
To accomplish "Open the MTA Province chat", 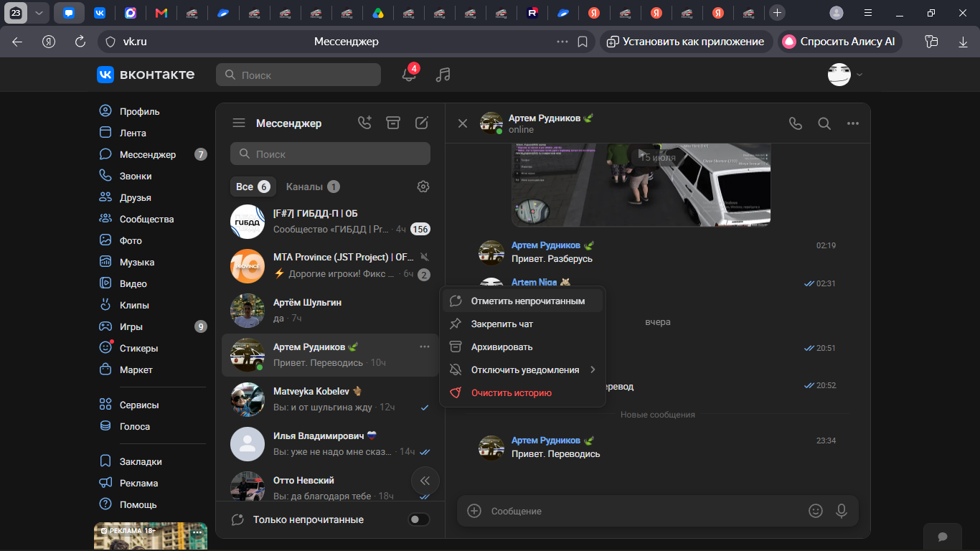I will click(330, 266).
